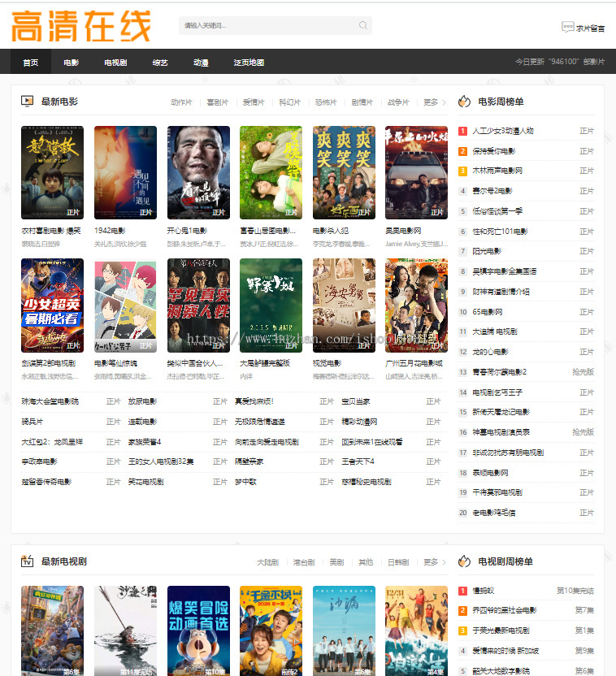Filter movies by 科幻片

pyautogui.click(x=289, y=102)
